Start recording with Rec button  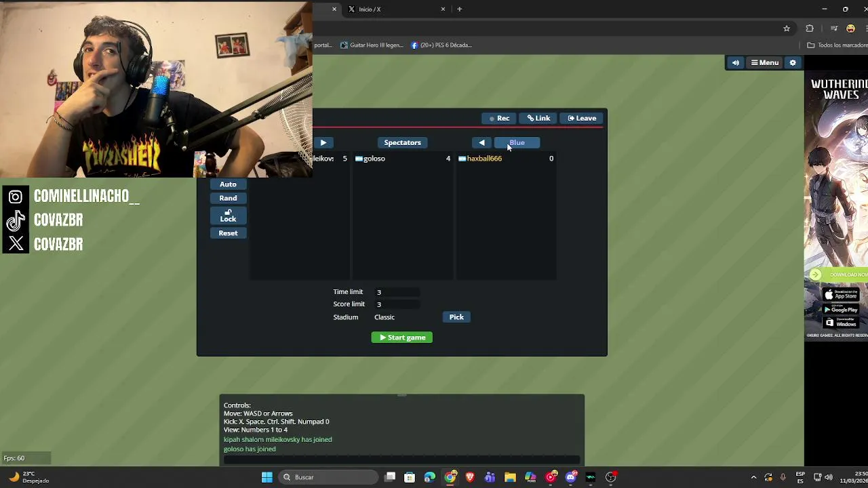499,118
